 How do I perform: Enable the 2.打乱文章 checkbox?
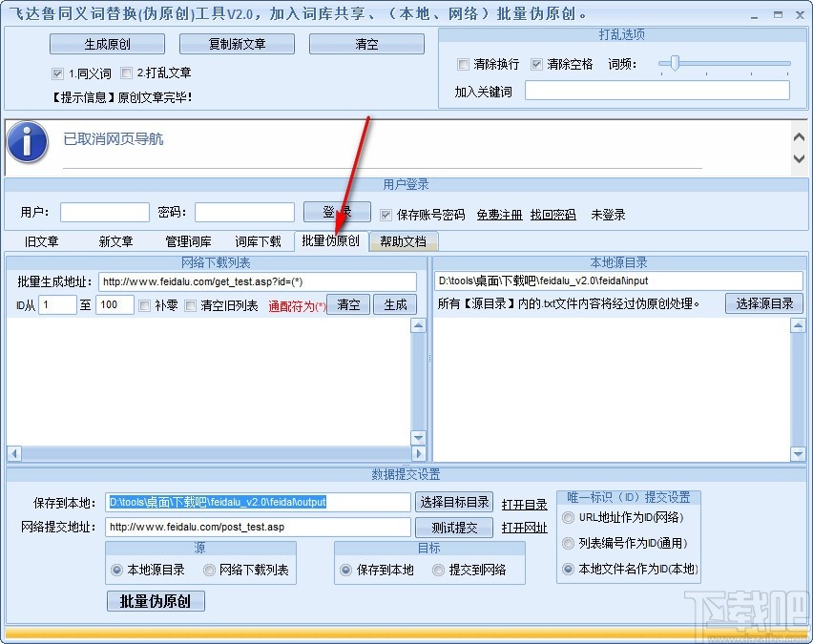(126, 73)
